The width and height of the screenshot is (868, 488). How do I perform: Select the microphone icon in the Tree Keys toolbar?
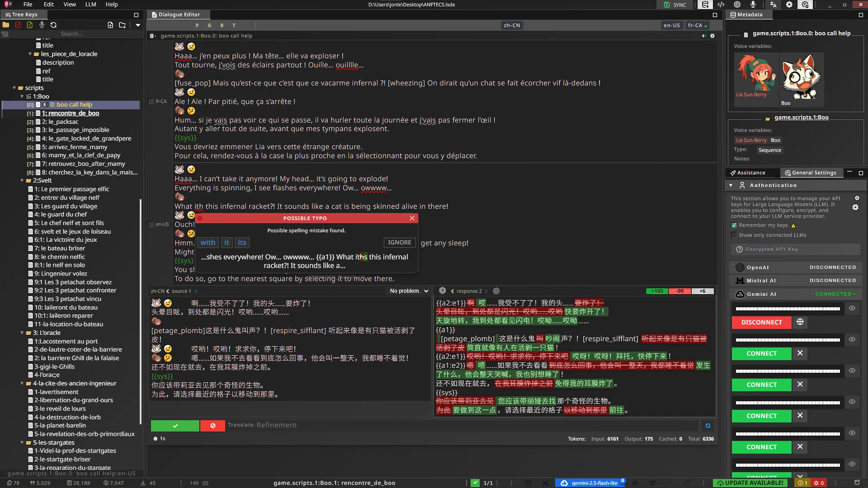[x=42, y=25]
